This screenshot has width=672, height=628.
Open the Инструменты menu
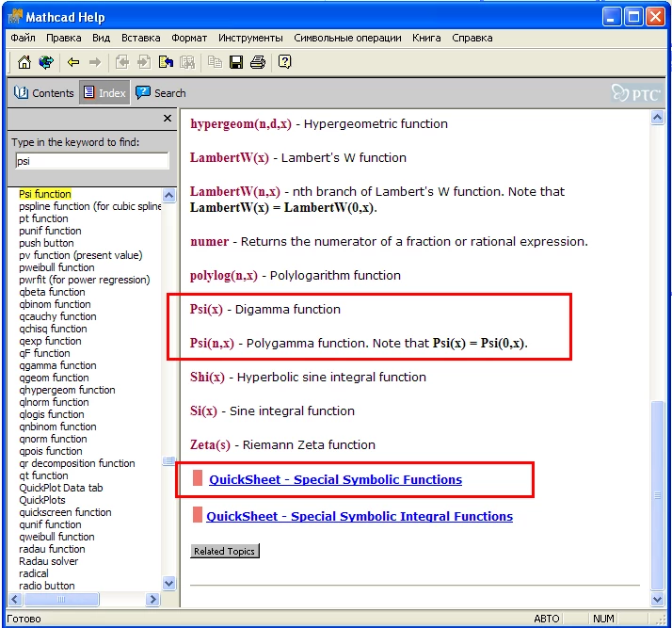pyautogui.click(x=250, y=39)
